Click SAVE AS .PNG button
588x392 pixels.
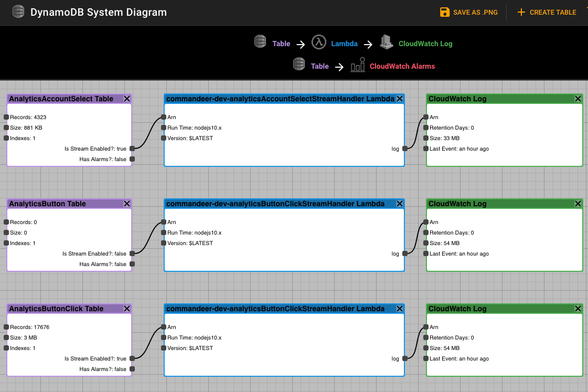(467, 12)
